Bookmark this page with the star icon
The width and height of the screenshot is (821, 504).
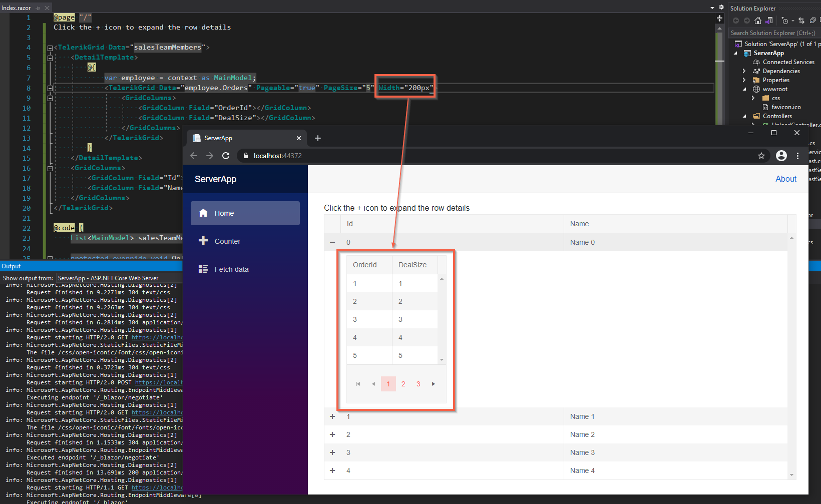tap(761, 156)
